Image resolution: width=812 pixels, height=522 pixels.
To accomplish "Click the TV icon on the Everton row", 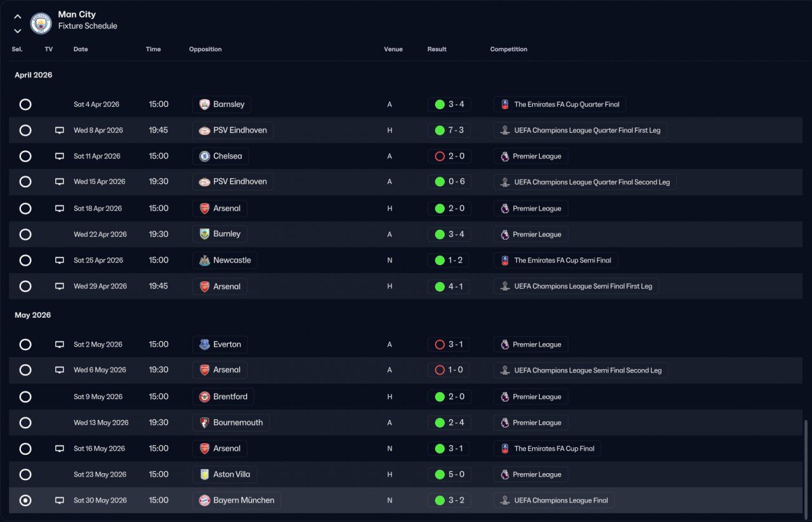I will 60,344.
